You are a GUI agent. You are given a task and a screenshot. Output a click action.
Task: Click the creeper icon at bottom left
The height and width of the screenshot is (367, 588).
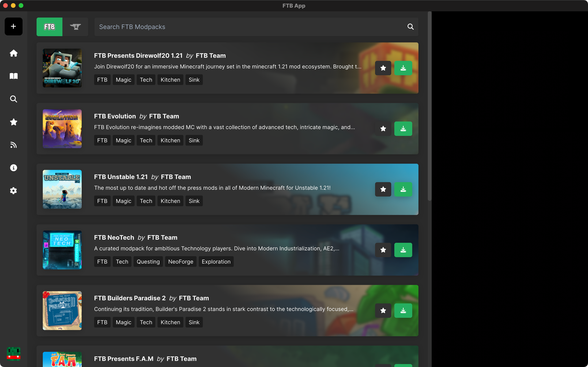tap(13, 354)
